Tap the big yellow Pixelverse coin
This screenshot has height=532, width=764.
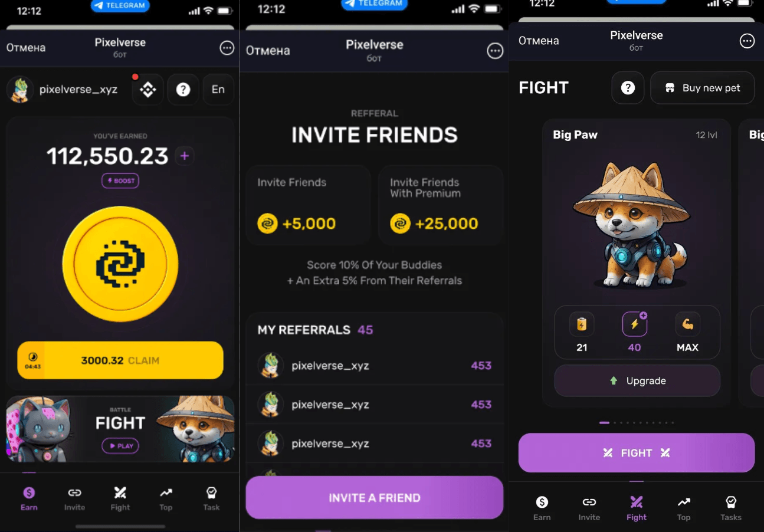coord(120,264)
